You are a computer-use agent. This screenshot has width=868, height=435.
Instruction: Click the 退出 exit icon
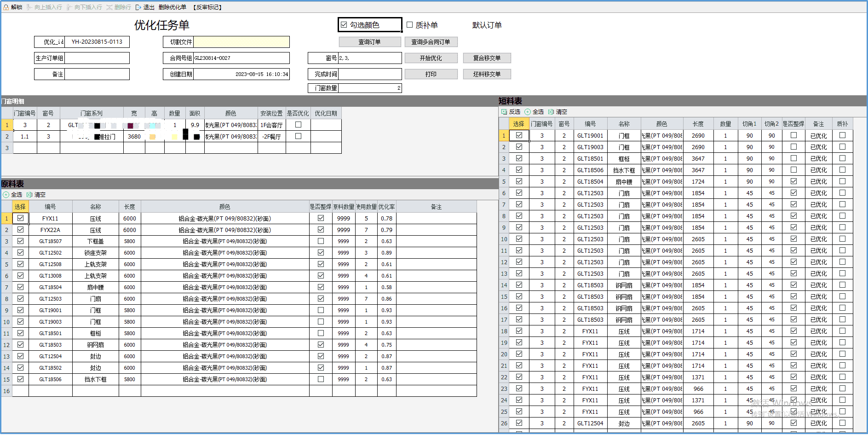[138, 7]
